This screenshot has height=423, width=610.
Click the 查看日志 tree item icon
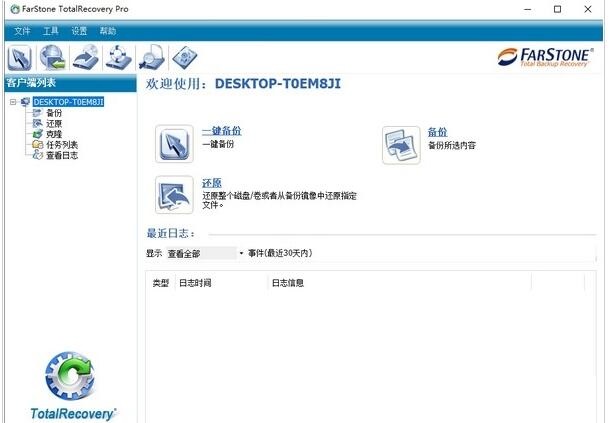coord(37,155)
